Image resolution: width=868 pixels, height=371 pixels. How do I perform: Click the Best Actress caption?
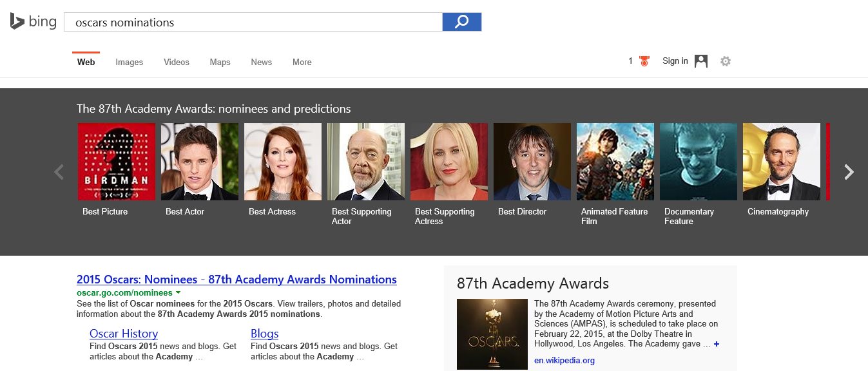(273, 212)
